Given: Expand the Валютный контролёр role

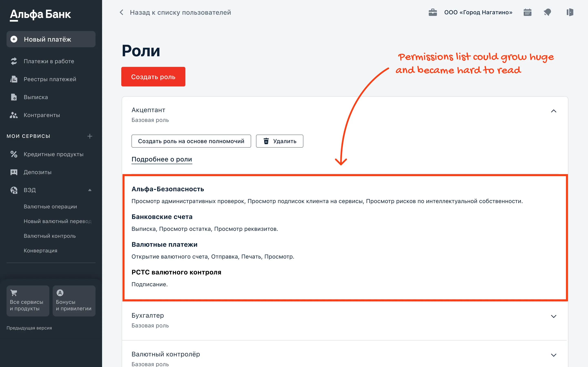Looking at the screenshot, I should tap(553, 355).
